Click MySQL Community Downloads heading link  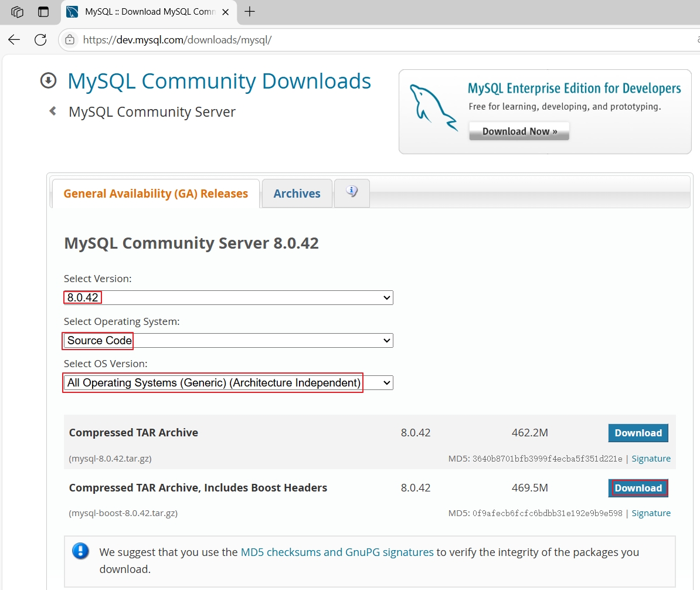tap(219, 82)
